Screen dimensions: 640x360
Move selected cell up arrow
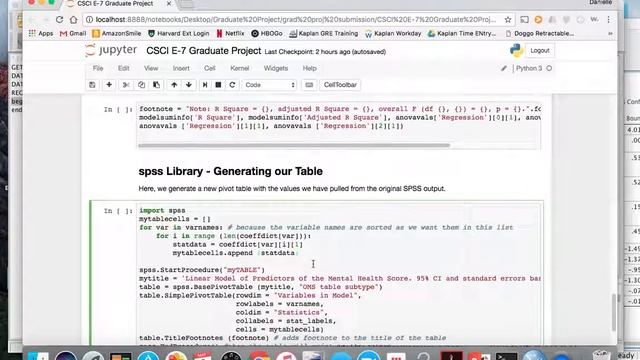174,85
